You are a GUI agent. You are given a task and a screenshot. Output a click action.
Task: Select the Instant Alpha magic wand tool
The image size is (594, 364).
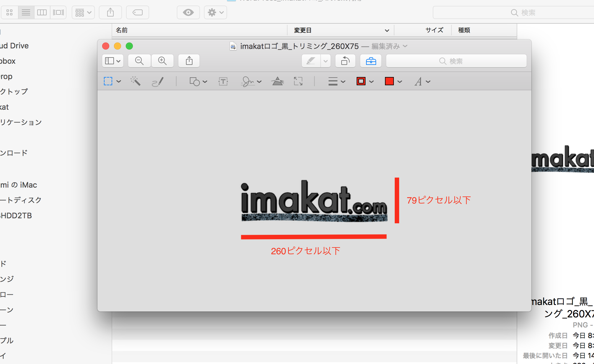136,81
